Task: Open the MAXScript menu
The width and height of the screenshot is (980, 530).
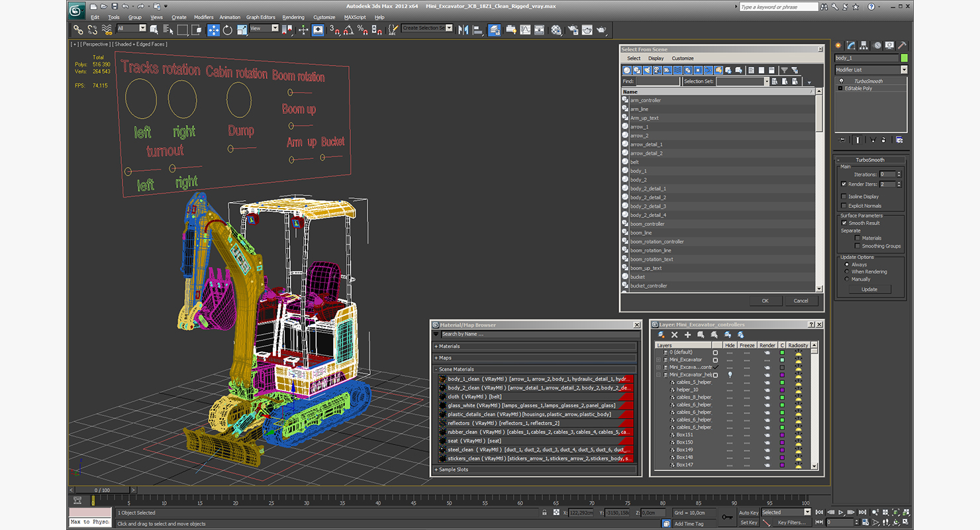Action: click(x=355, y=17)
